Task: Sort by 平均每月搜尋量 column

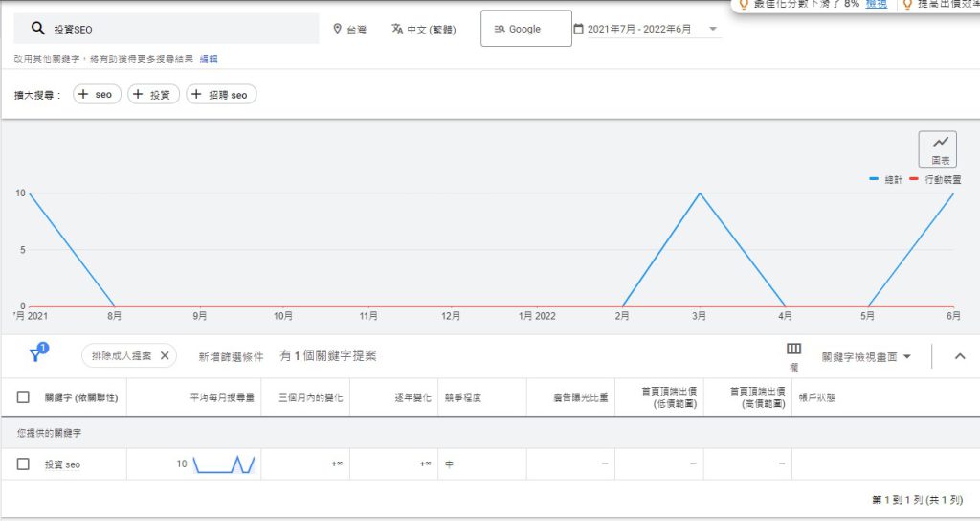Action: pos(222,397)
